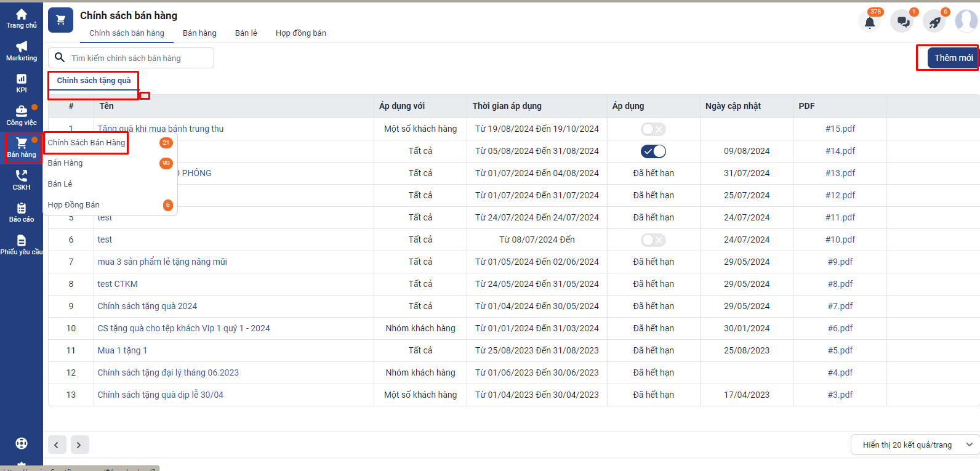This screenshot has height=471, width=980.
Task: Toggle the switch for test row 6
Action: (653, 240)
